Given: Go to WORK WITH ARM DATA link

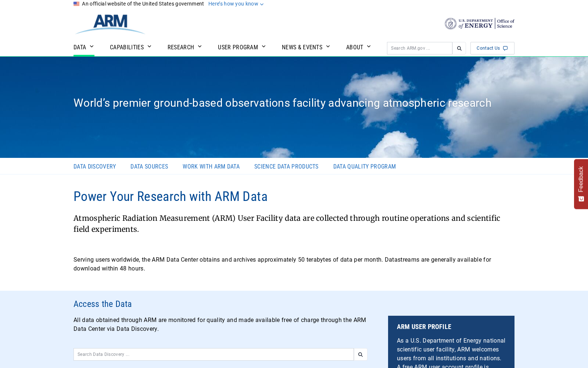Looking at the screenshot, I should (x=211, y=166).
